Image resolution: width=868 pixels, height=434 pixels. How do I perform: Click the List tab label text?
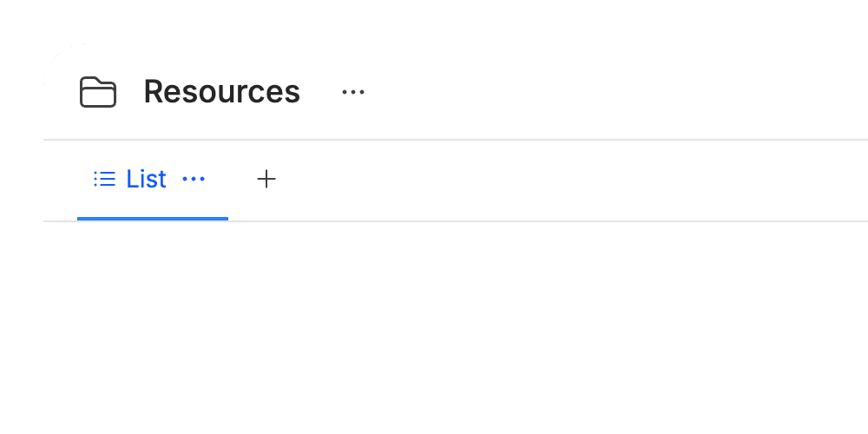click(146, 179)
